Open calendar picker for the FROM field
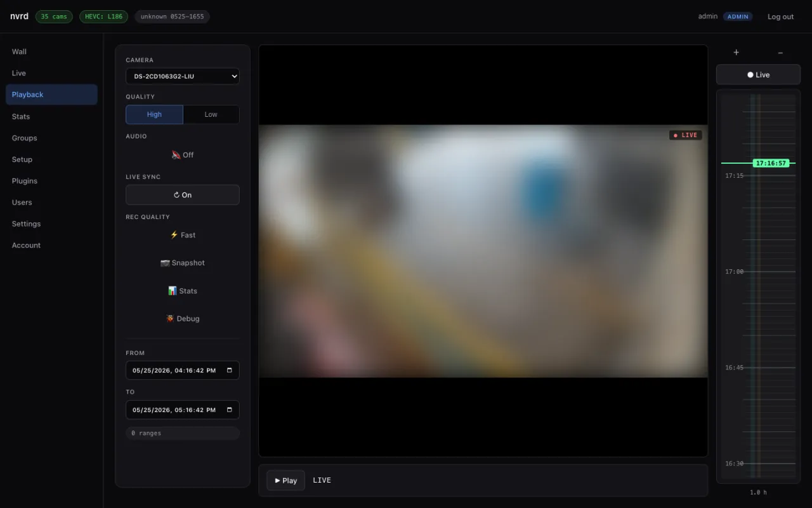The height and width of the screenshot is (508, 812). [x=230, y=370]
